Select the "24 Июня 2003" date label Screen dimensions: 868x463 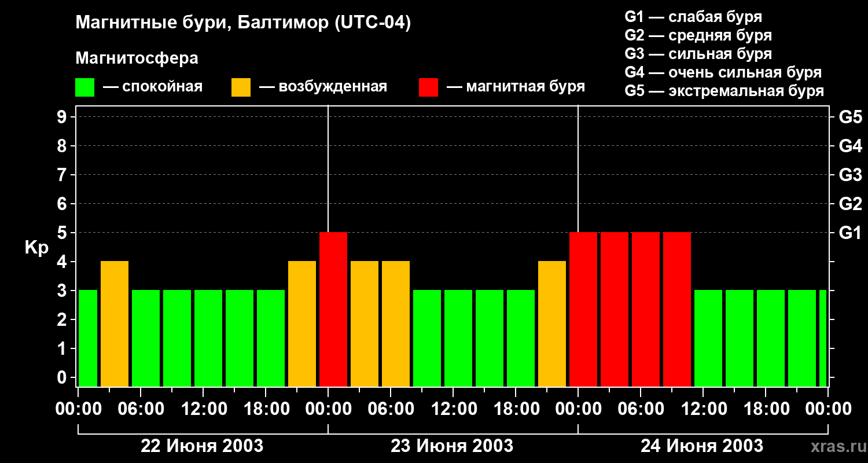pyautogui.click(x=701, y=446)
